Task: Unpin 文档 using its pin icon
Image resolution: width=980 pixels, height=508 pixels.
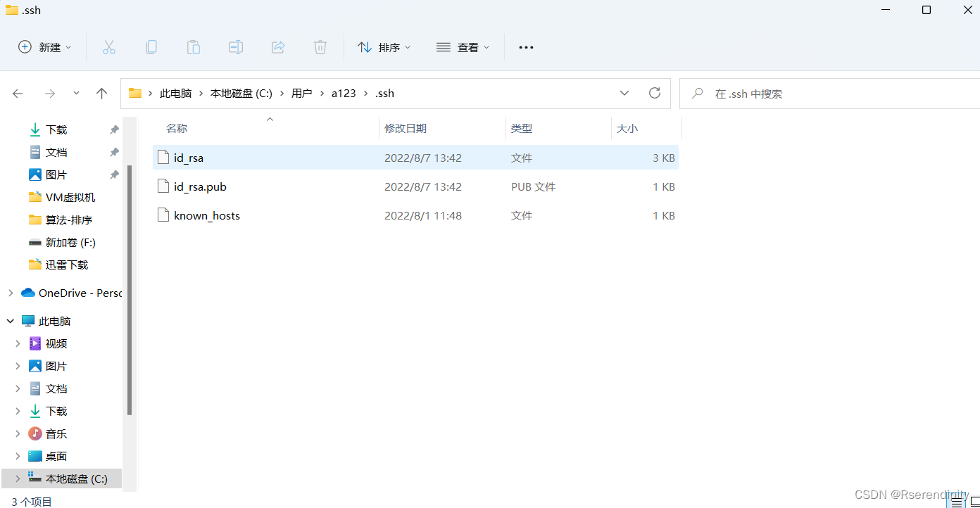Action: tap(114, 153)
